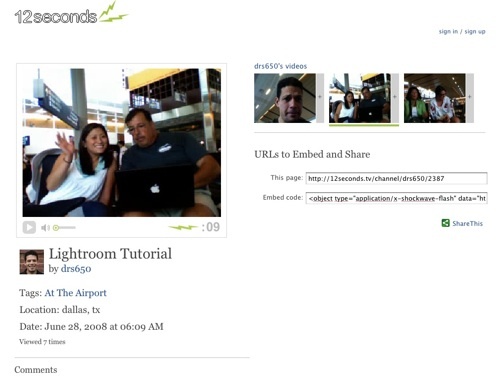Click the green ShareThis icon
The width and height of the screenshot is (500, 377).
(x=446, y=223)
